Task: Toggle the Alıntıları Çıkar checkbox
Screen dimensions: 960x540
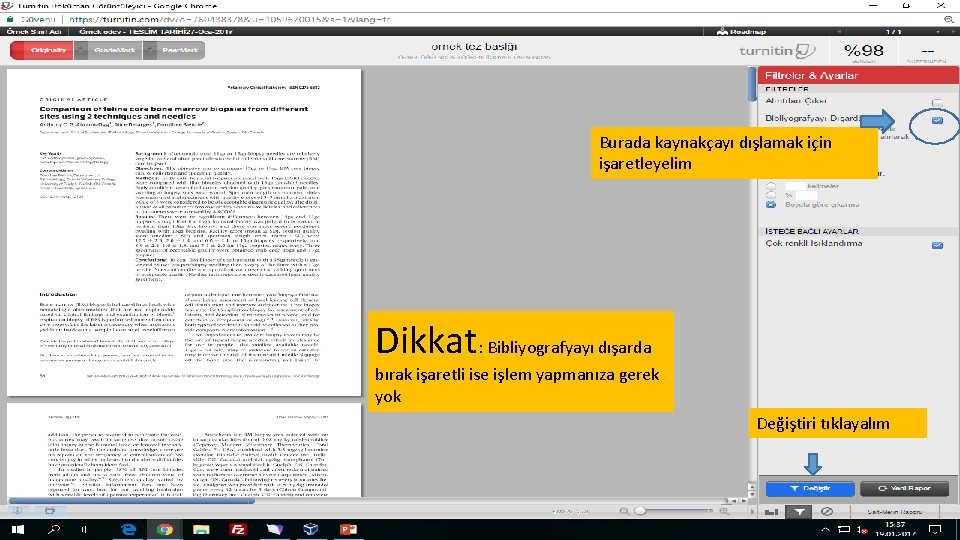Action: [937, 102]
